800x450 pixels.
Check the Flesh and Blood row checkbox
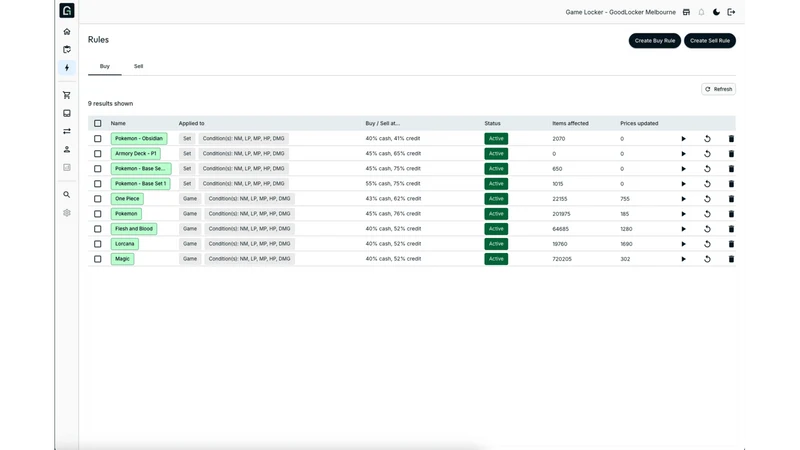click(x=97, y=229)
